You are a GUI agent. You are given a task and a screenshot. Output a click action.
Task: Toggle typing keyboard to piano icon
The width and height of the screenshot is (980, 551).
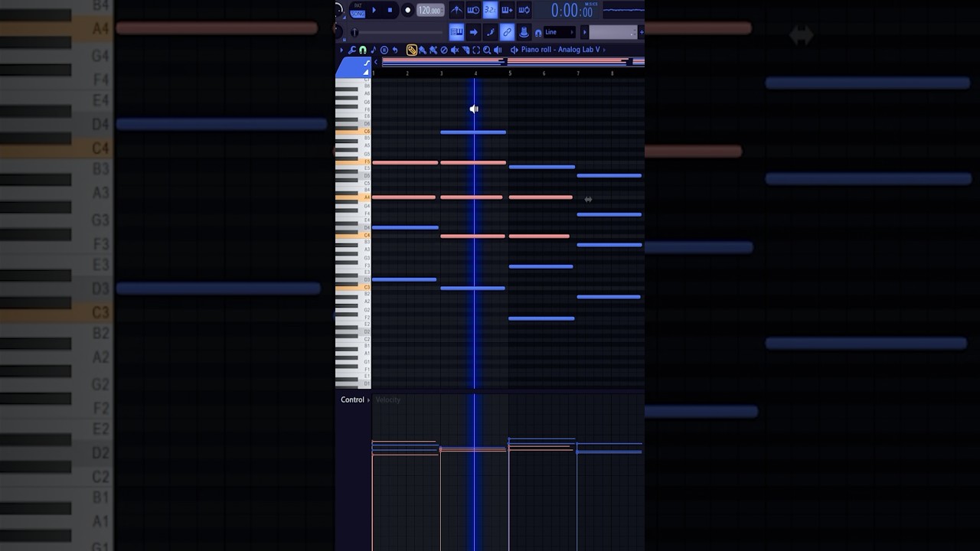pyautogui.click(x=456, y=32)
